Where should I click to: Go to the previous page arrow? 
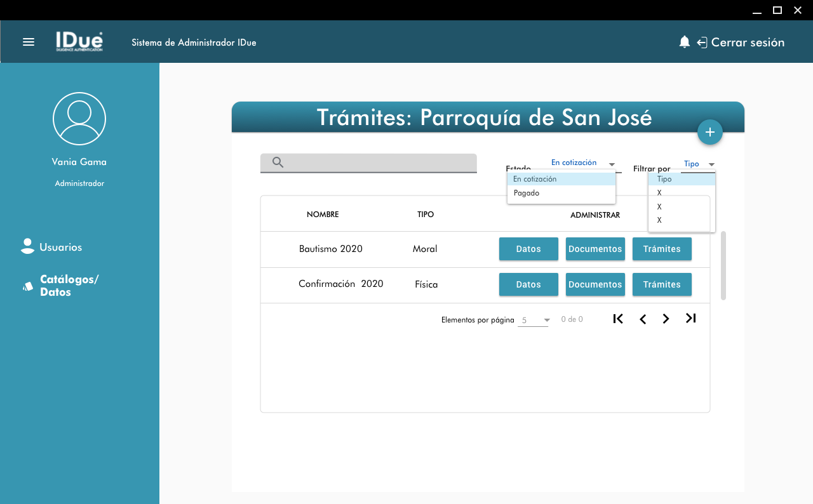point(643,319)
